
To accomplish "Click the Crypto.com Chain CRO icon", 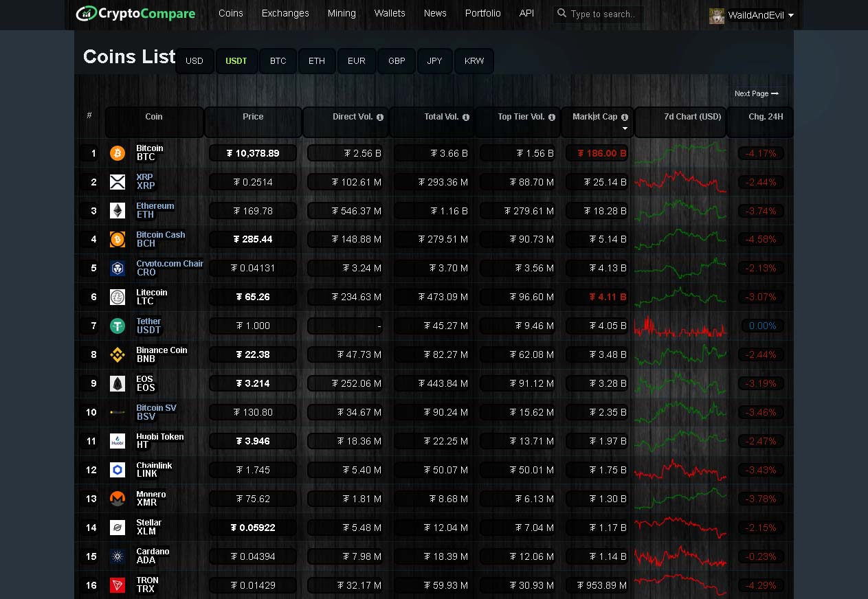I will pos(118,269).
